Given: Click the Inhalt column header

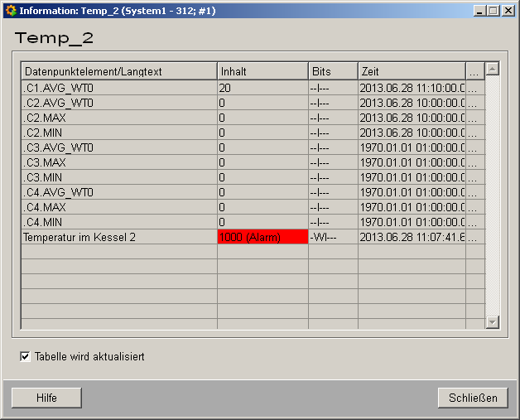Looking at the screenshot, I should point(263,71).
